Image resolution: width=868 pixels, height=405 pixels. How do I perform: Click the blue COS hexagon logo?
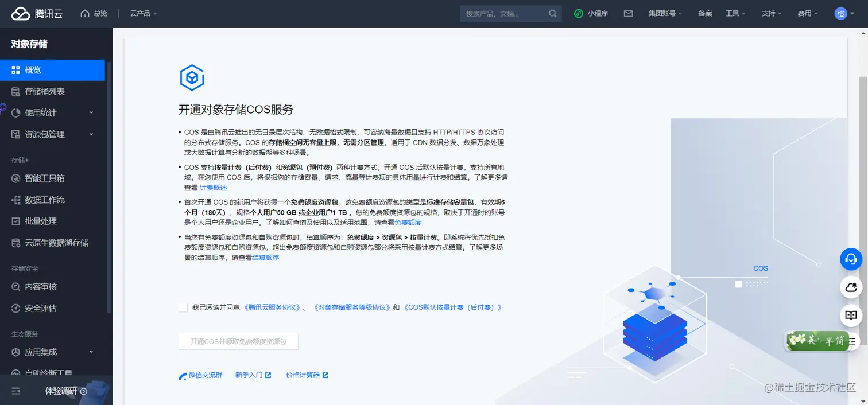[x=192, y=77]
